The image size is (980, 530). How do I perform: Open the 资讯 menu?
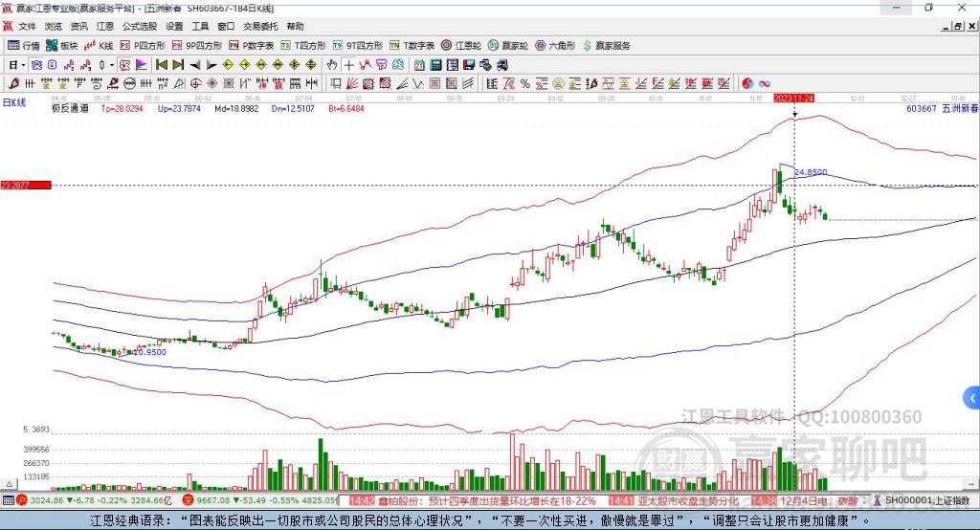coord(78,26)
